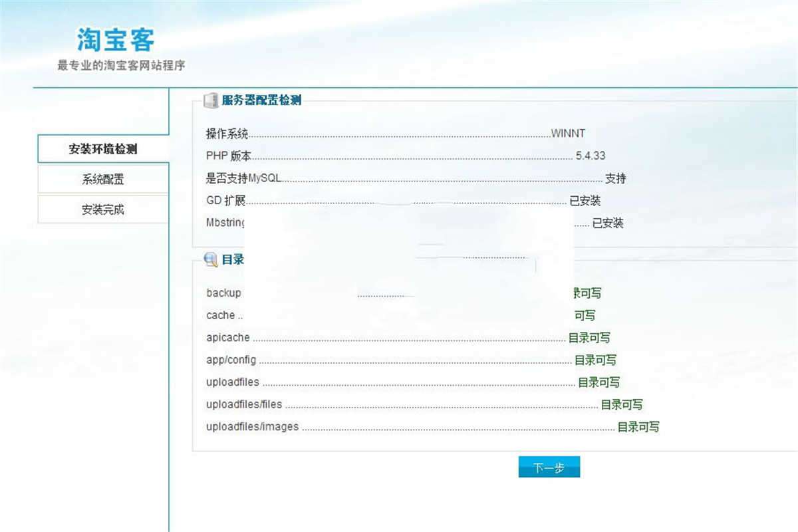Select the 安装完成 step tab

103,210
